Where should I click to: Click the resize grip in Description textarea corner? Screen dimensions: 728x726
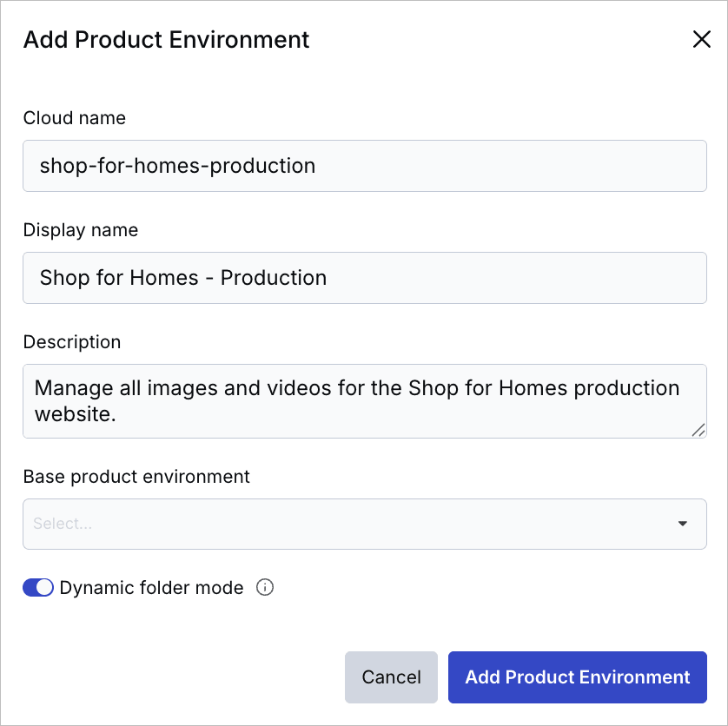tap(698, 430)
